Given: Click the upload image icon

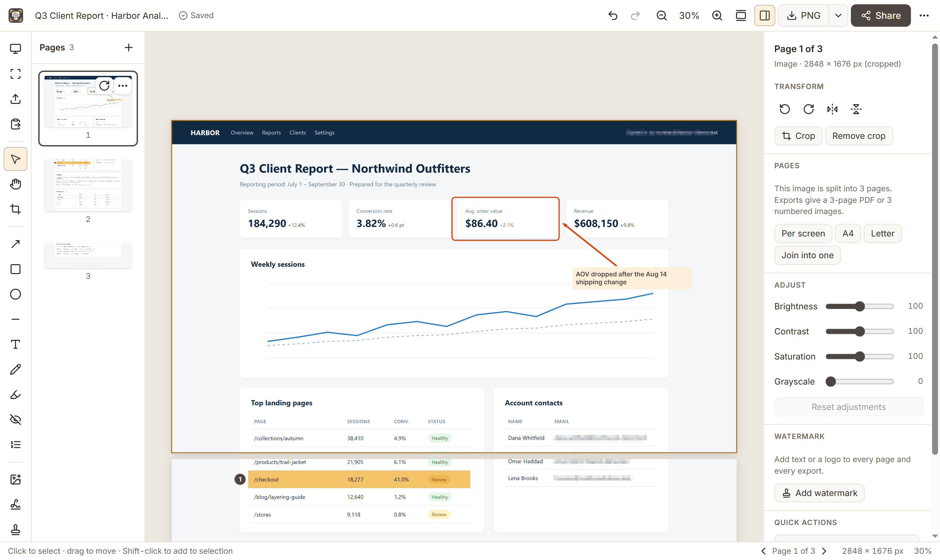Looking at the screenshot, I should [x=16, y=99].
